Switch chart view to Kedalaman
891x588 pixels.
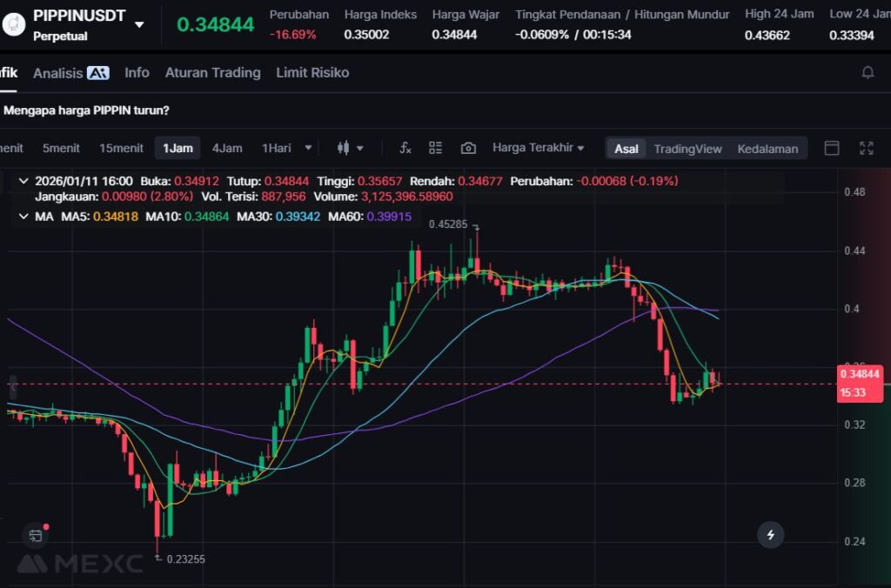[767, 149]
